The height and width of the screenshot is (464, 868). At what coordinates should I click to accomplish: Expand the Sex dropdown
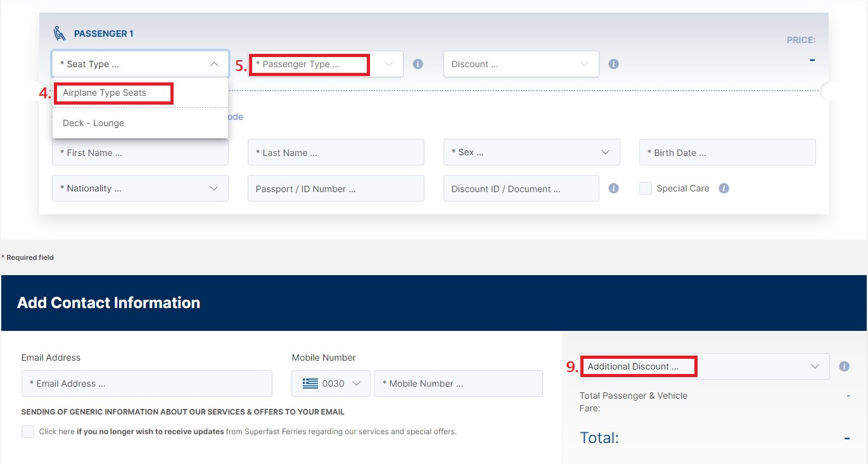pyautogui.click(x=531, y=152)
